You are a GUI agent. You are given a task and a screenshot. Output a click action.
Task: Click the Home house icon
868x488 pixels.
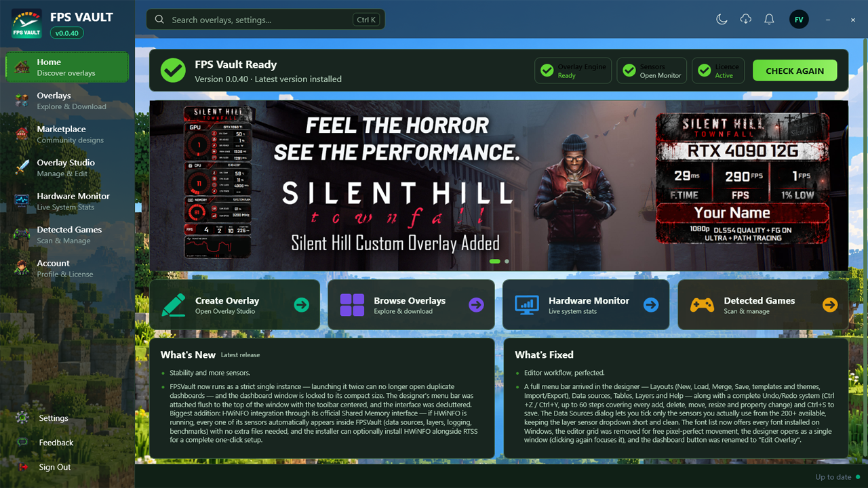coord(22,67)
